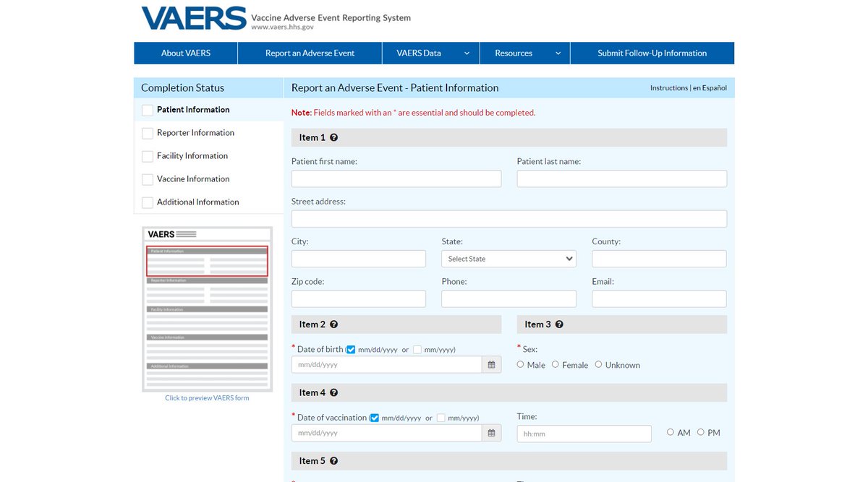The width and height of the screenshot is (868, 482).
Task: Expand VAERS Data menu arrow
Action: (467, 53)
